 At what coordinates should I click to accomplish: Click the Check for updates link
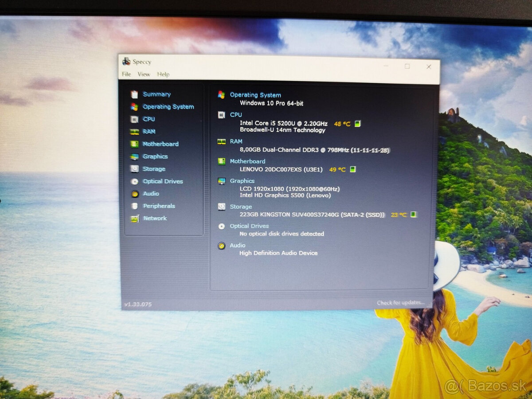click(400, 303)
